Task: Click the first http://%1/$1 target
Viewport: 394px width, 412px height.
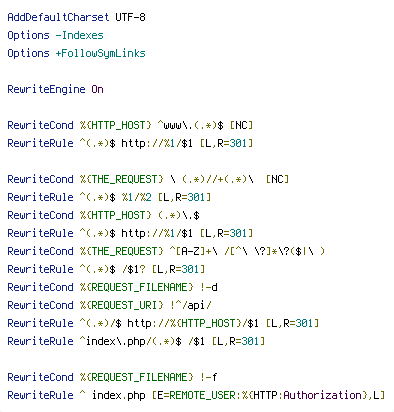Action: coord(157,143)
